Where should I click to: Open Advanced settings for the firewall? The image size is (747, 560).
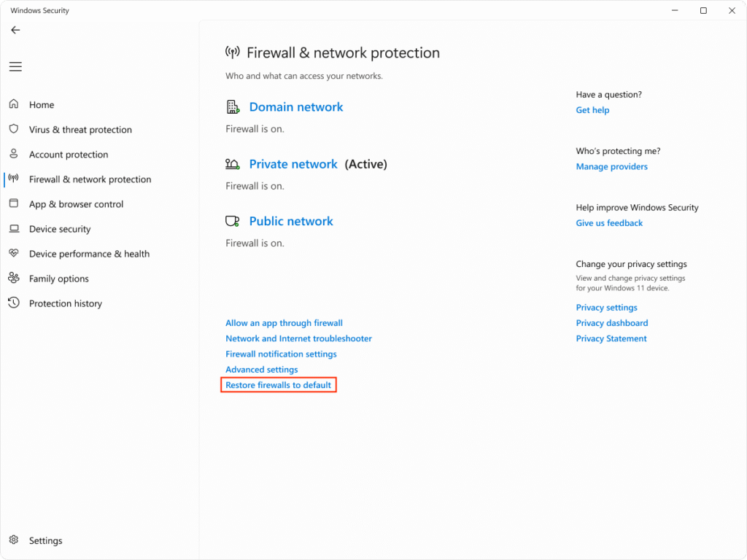[261, 369]
